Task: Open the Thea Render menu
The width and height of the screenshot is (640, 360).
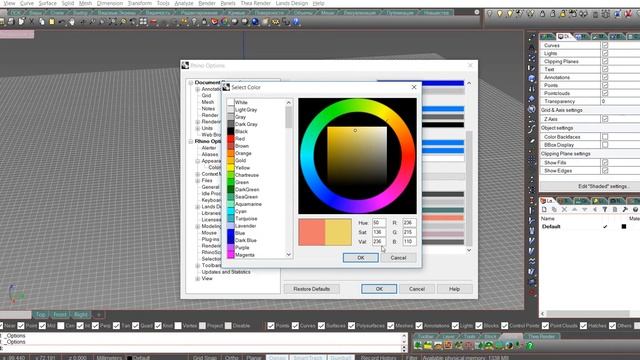Action: click(x=256, y=3)
